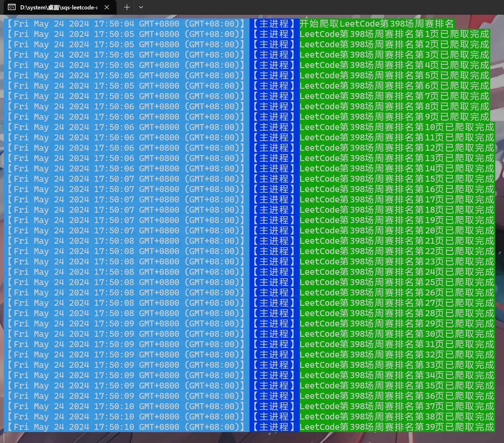Click the log message for 第30页已爬取完成
The width and height of the screenshot is (504, 443).
point(396,334)
